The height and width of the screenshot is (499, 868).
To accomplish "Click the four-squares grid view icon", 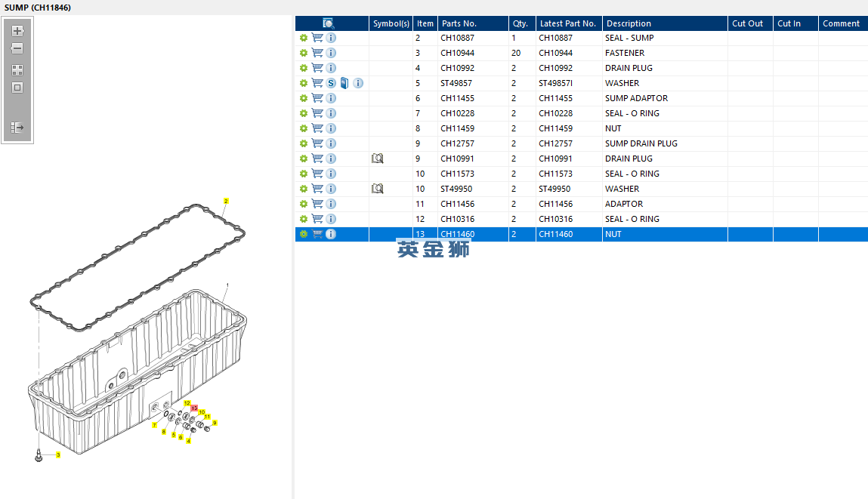I will [x=17, y=70].
